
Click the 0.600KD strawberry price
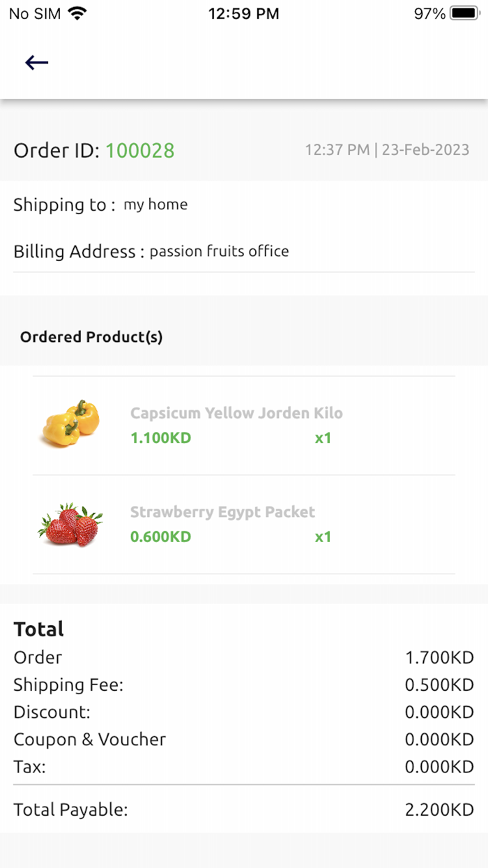coord(160,537)
